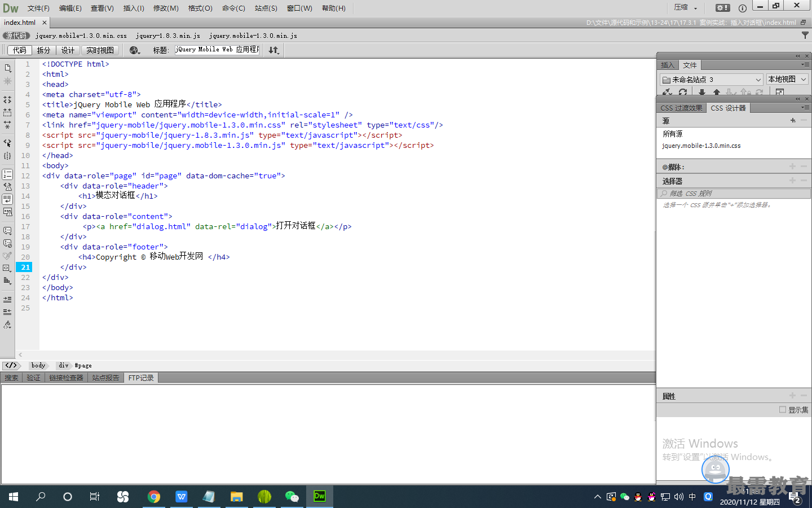Collapse the CSS Designer panel group to icons
Screen dimensions: 812x508
click(798, 99)
